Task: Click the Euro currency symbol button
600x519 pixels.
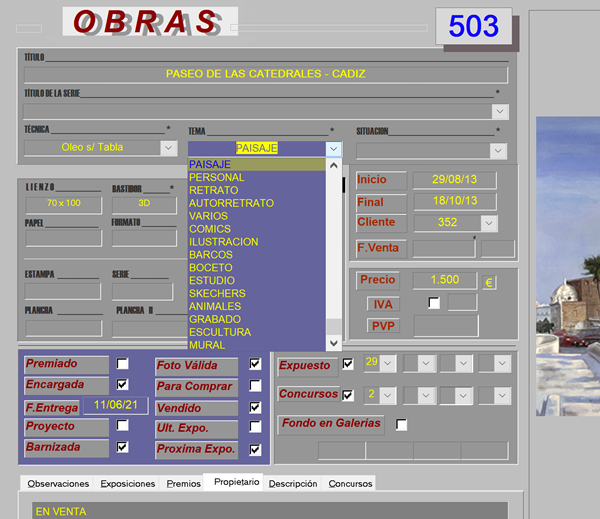Action: pos(489,282)
